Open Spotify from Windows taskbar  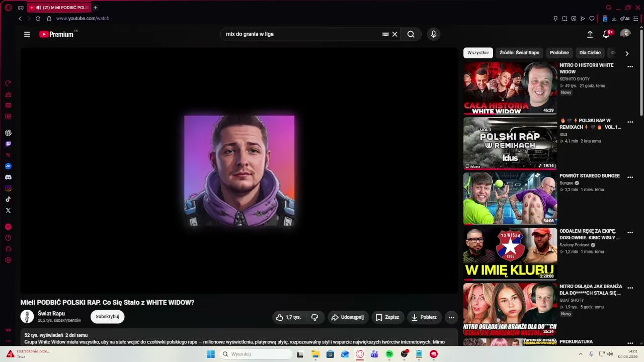coord(389,354)
